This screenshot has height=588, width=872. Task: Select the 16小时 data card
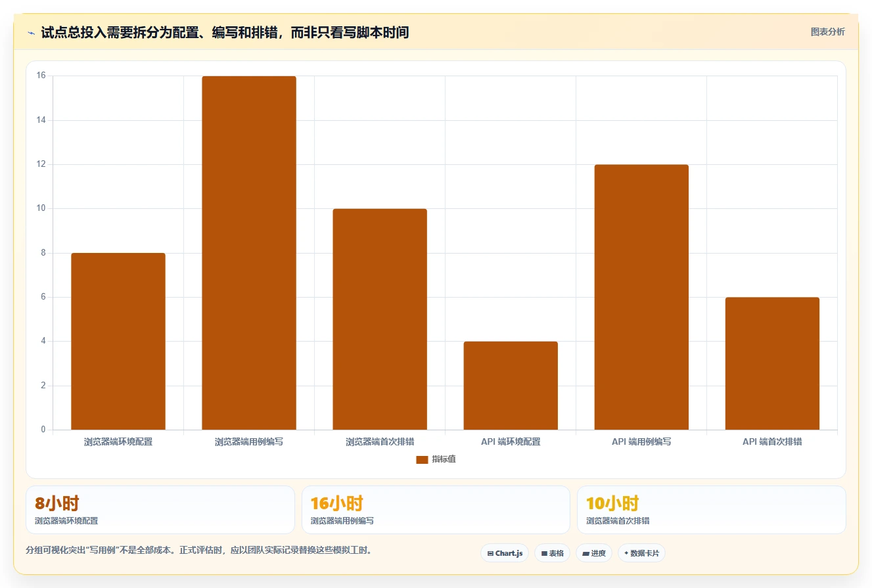tap(436, 510)
